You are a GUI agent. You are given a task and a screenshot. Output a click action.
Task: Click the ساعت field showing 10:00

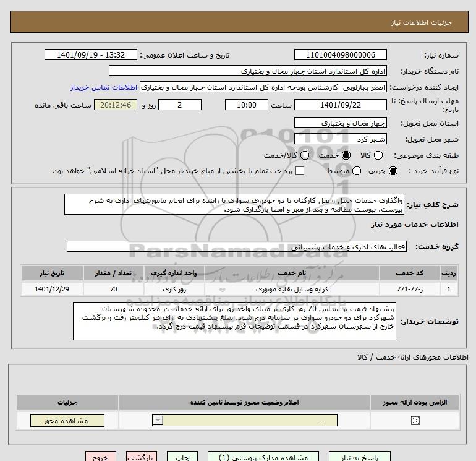pyautogui.click(x=247, y=105)
